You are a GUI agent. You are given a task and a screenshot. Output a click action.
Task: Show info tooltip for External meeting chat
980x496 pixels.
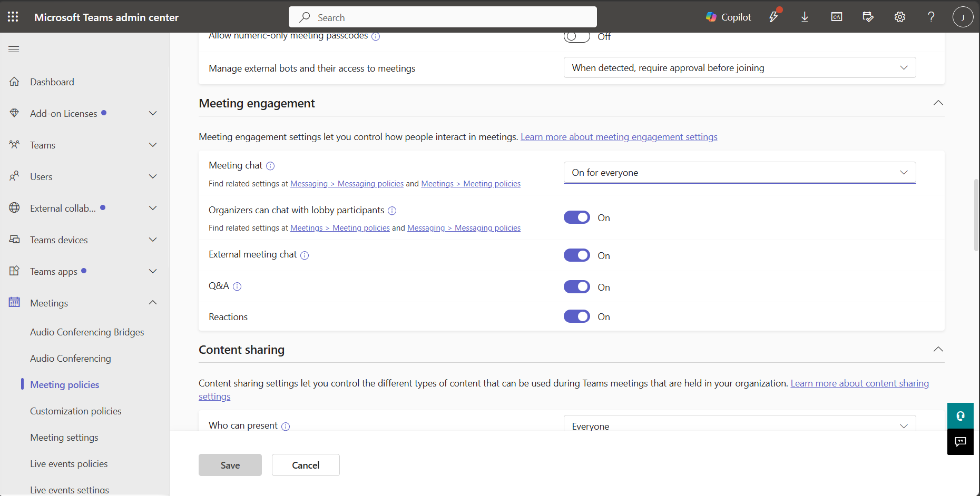pos(305,255)
